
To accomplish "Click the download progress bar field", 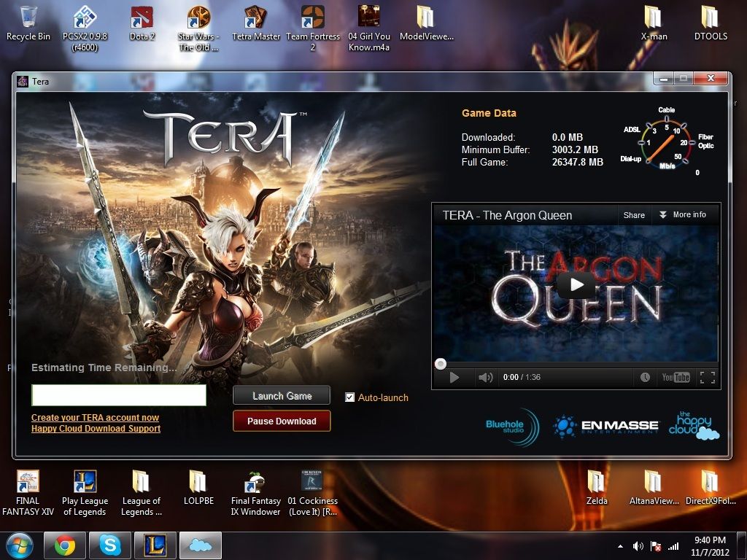I will pos(119,395).
